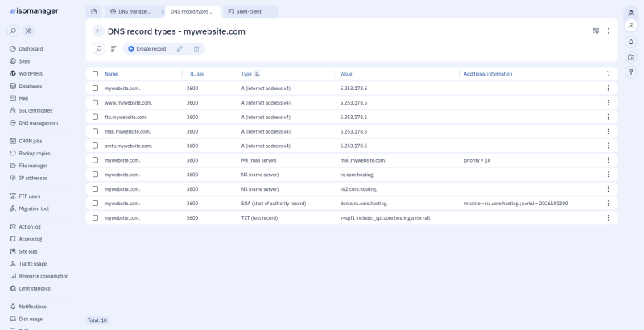
Task: Open WordPress in the sidebar
Action: coord(27,73)
